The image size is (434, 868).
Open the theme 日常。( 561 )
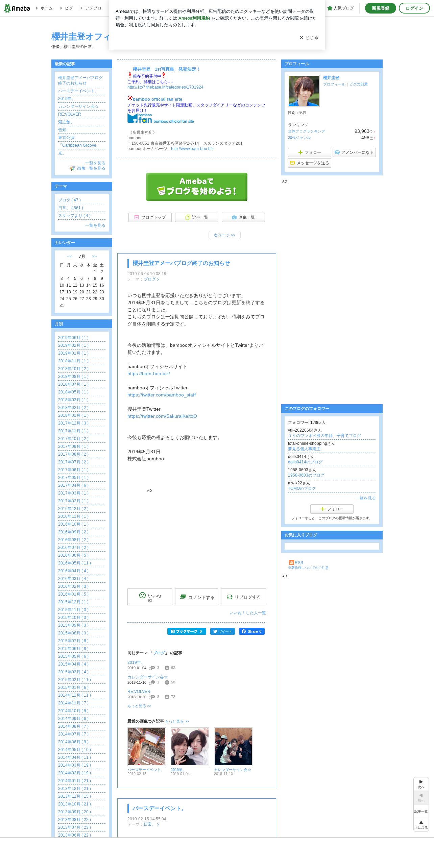tap(71, 208)
